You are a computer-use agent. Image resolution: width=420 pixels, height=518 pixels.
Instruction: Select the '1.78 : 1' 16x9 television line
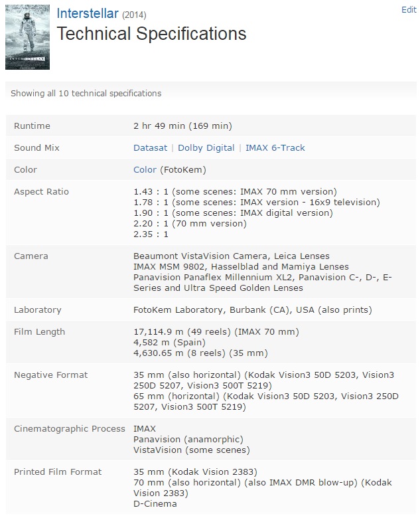point(257,202)
